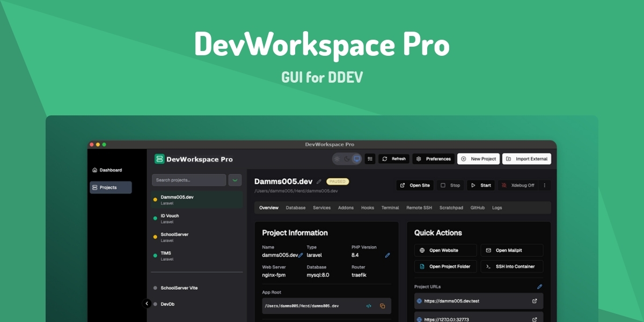Select TIMS project

[197, 256]
